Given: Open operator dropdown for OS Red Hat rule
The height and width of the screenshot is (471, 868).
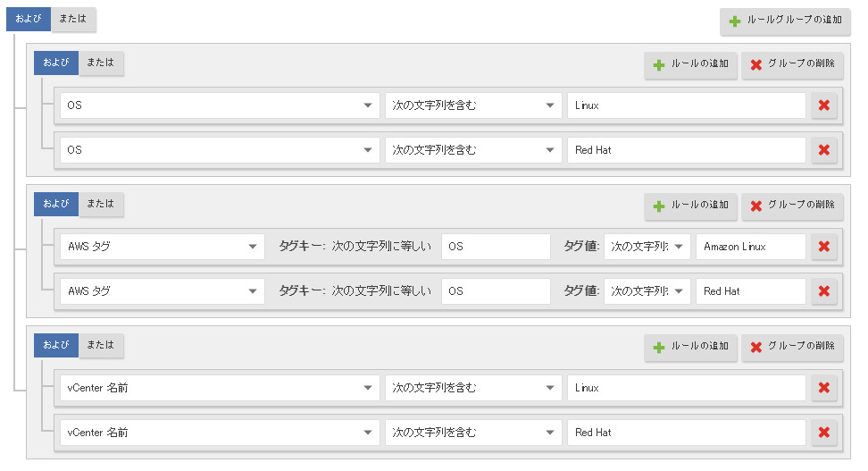Looking at the screenshot, I should click(x=473, y=150).
